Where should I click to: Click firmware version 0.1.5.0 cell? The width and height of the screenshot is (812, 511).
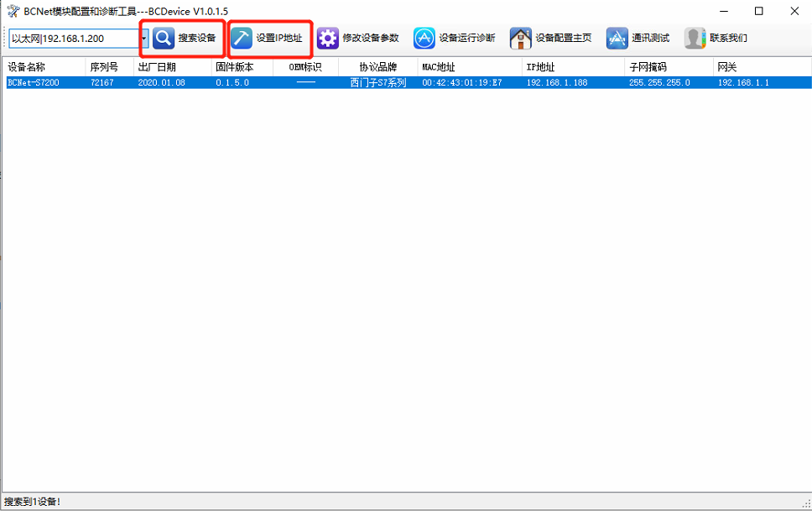[x=232, y=82]
